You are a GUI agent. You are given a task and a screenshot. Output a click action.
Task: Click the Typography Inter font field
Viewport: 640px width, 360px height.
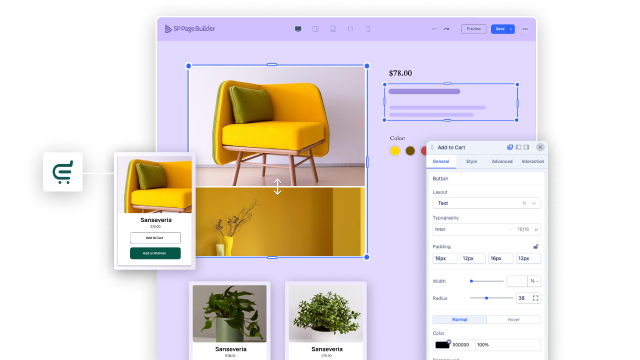(487, 229)
